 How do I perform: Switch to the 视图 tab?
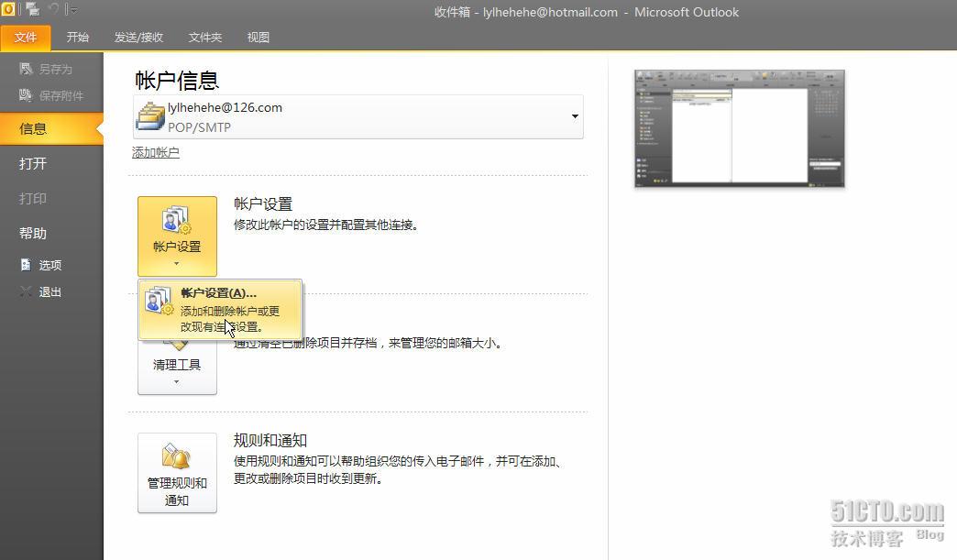coord(258,38)
